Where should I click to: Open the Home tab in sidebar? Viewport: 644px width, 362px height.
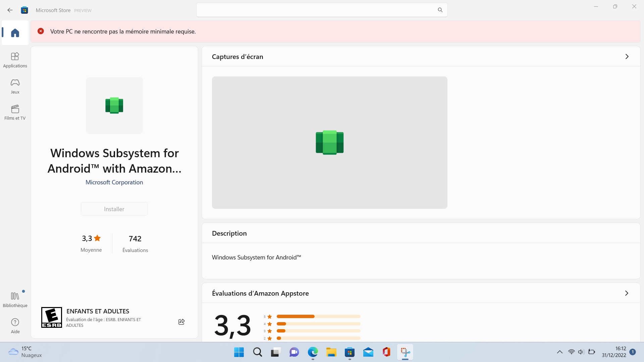click(15, 33)
